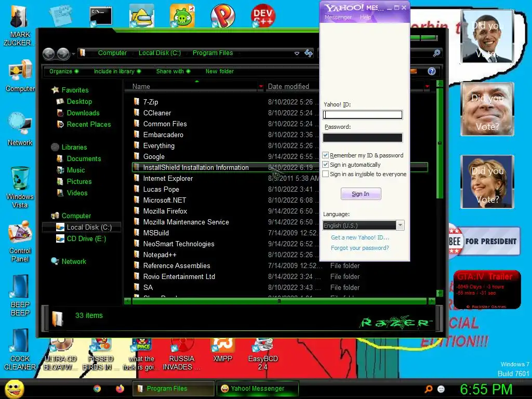The image size is (532, 399).
Task: Switch to Program Files taskbar button
Action: click(174, 389)
